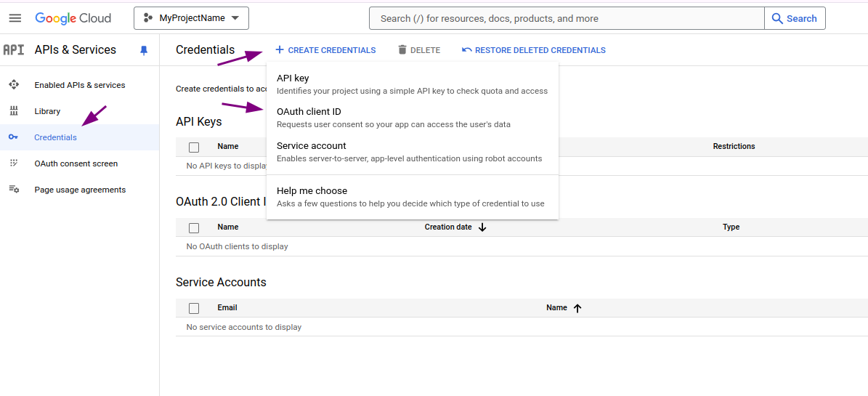
Task: Click the Service Accounts section heading
Action: (x=221, y=282)
